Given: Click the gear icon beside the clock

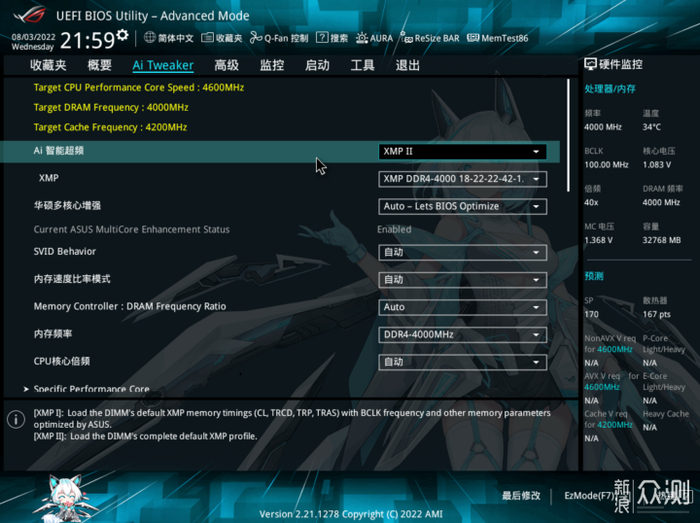Looking at the screenshot, I should [122, 35].
